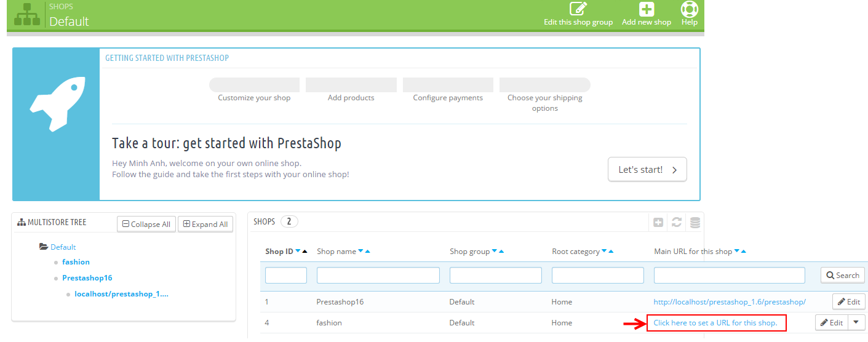Select the Default folder in tree
Screen dimensions: 868x342
(63, 247)
